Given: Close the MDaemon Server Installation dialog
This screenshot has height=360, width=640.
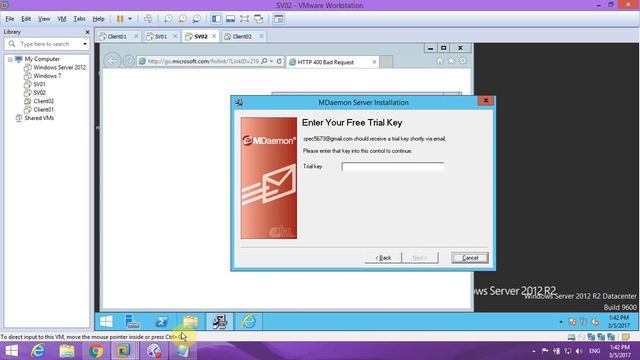Looking at the screenshot, I should [486, 100].
